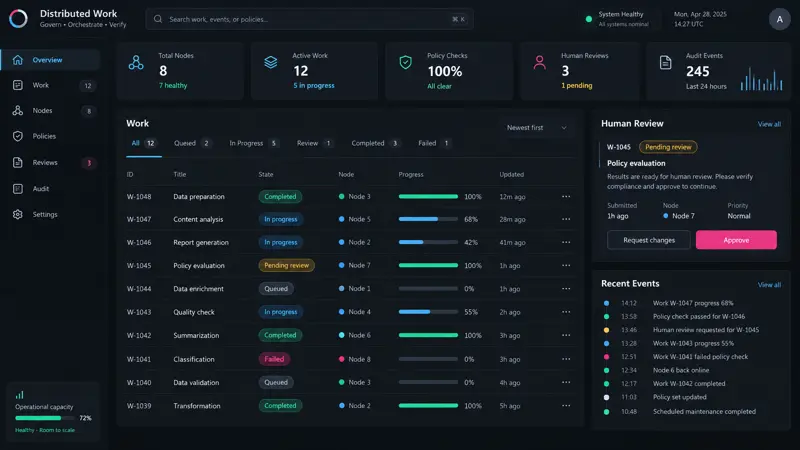The image size is (800, 450).
Task: Click the Audit icon in sidebar
Action: coord(18,188)
